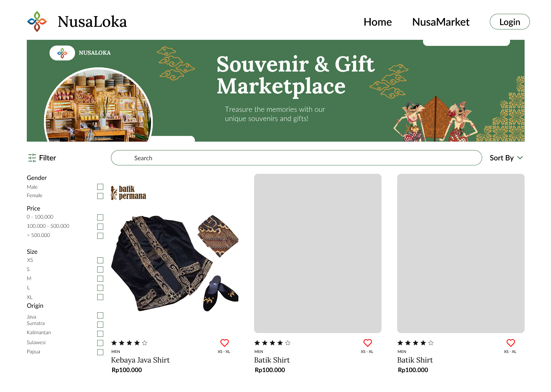
Task: Check the Male gender filter
Action: tap(100, 187)
